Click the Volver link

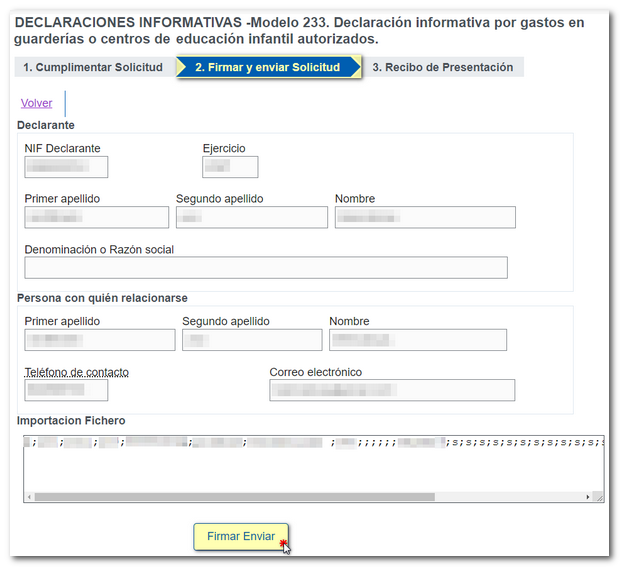[36, 103]
